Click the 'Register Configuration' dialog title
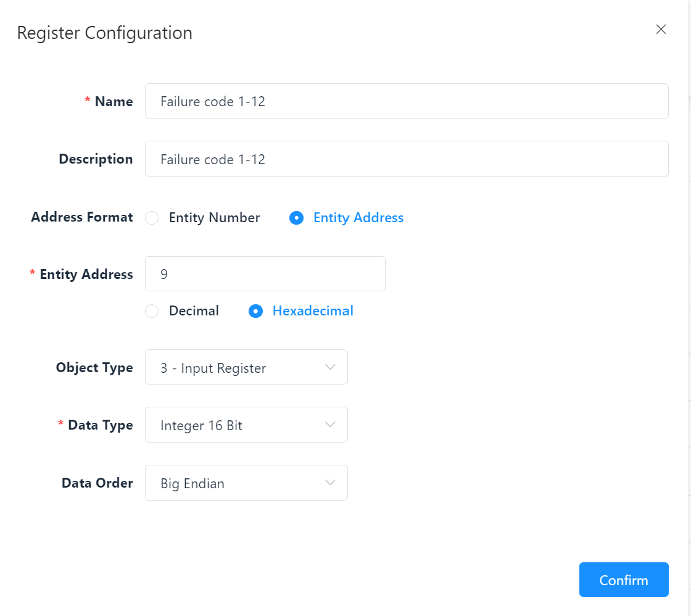The height and width of the screenshot is (616, 691). click(104, 33)
